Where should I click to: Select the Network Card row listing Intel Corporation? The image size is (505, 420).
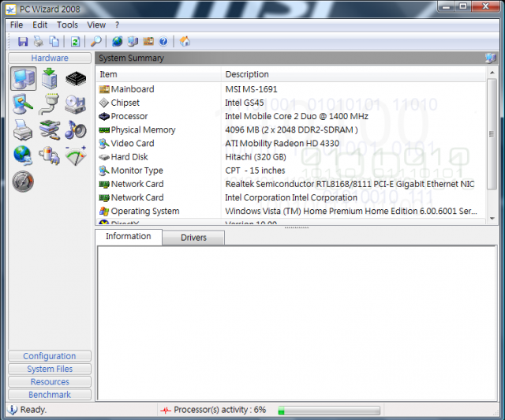coord(291,197)
